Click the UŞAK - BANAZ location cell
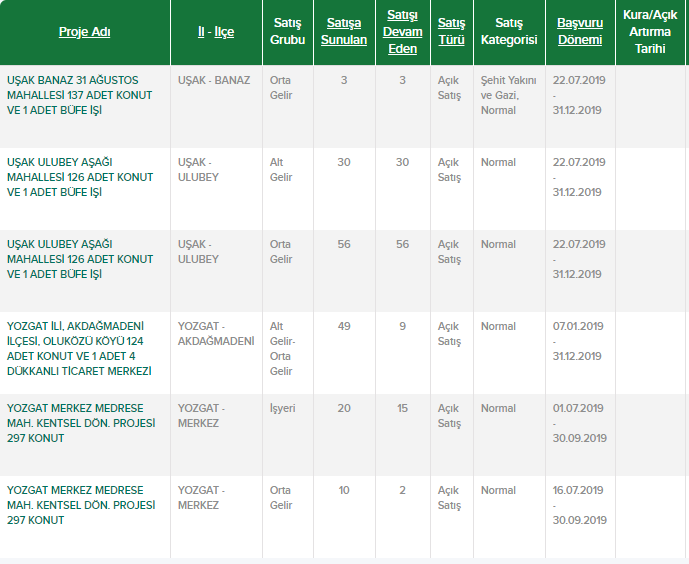 [x=214, y=79]
